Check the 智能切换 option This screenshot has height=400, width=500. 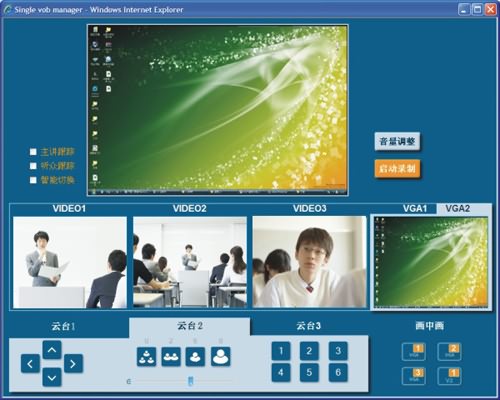click(33, 180)
